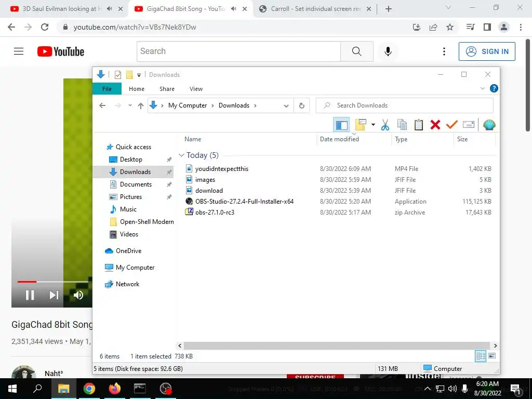Click the new folder view icon in toolbar
The width and height of the screenshot is (532, 399).
pos(361,125)
